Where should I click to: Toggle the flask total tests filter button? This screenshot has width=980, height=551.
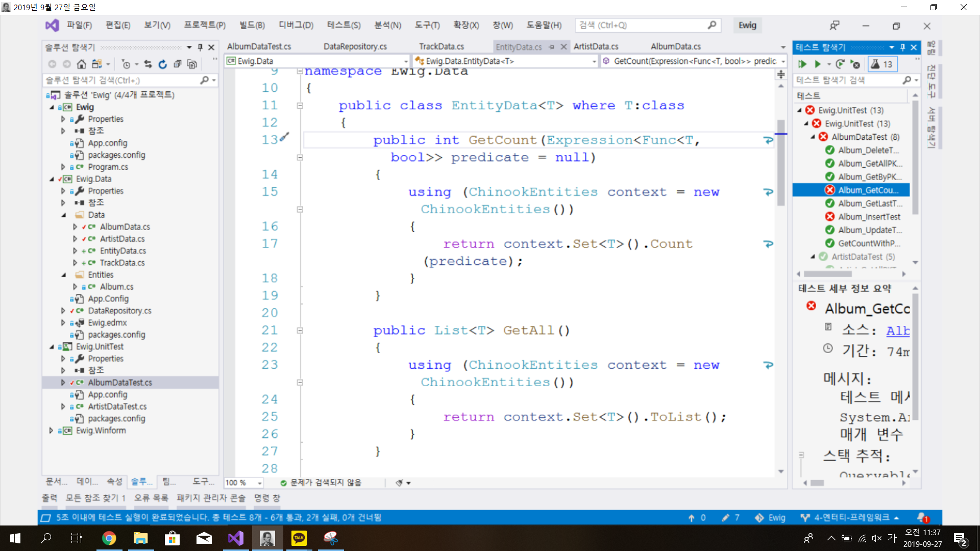(883, 64)
